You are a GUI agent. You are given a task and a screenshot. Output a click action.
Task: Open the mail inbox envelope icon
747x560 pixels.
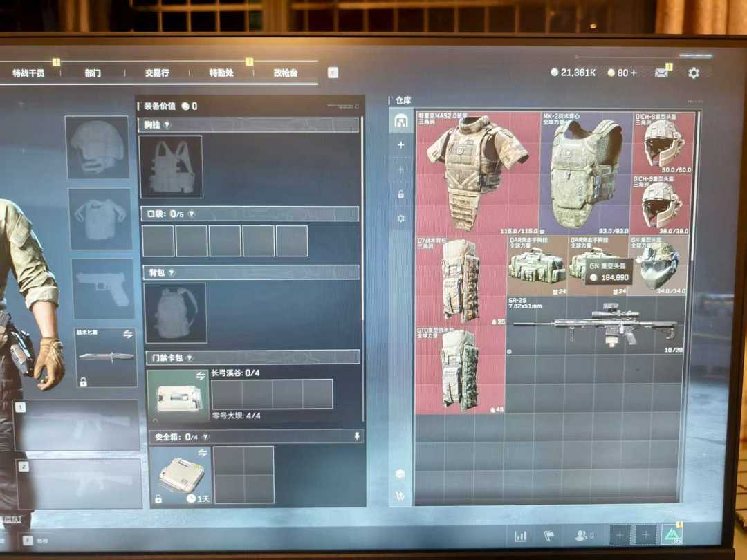click(661, 73)
